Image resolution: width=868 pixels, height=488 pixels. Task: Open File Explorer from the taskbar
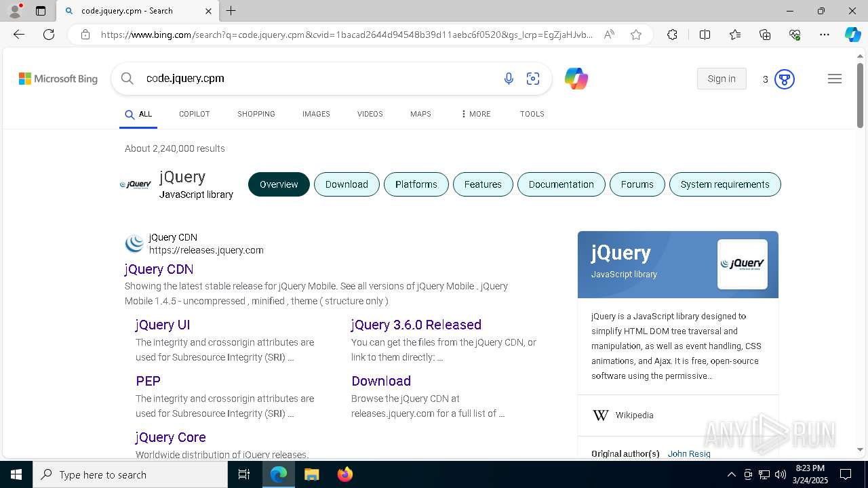[311, 474]
